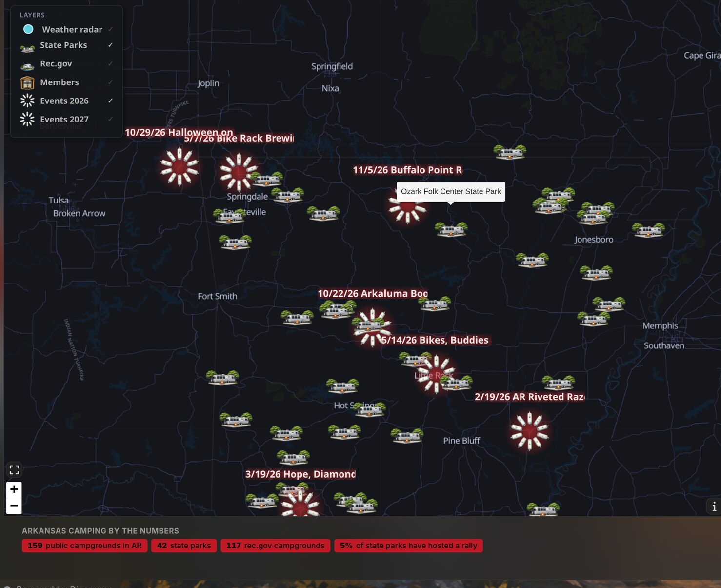The width and height of the screenshot is (721, 588).
Task: Click the Events 2027 starburst legend icon
Action: click(27, 119)
